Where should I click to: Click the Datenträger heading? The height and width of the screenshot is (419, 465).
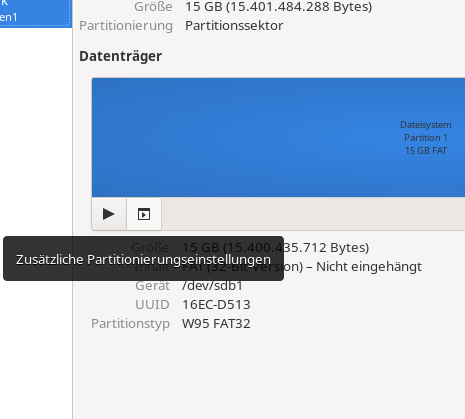120,56
